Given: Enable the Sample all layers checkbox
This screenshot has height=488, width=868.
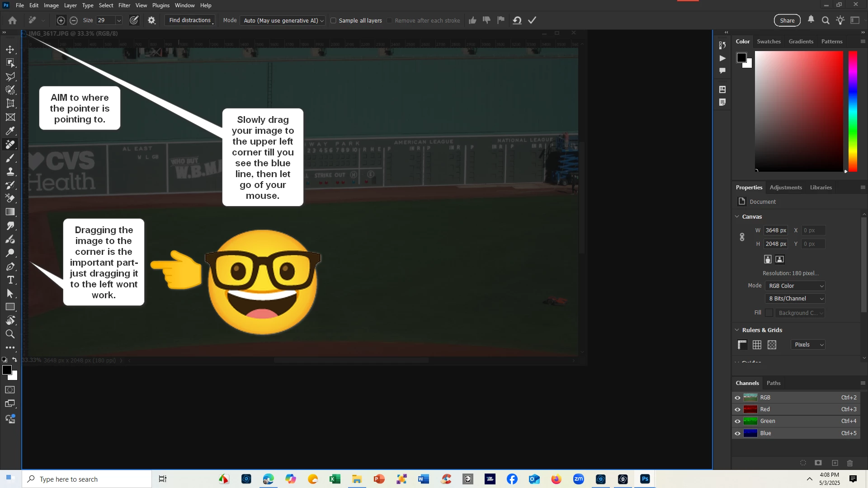Looking at the screenshot, I should tap(334, 21).
